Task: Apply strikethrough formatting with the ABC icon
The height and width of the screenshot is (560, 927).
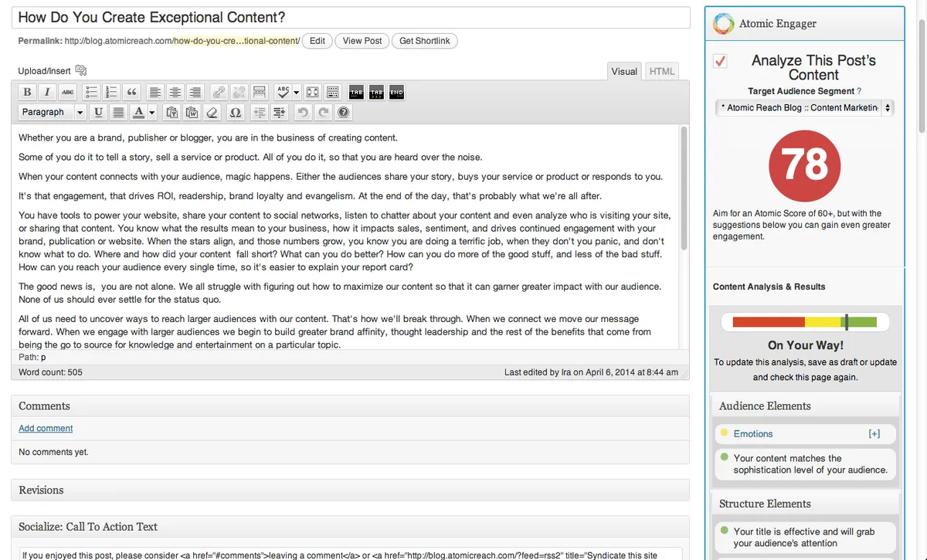Action: point(67,92)
